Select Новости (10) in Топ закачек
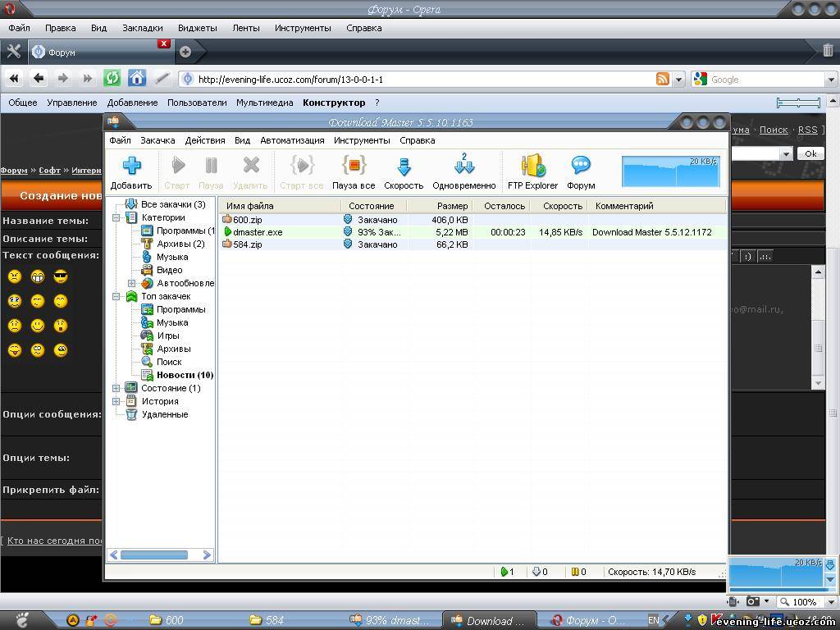840x630 pixels. [x=185, y=375]
